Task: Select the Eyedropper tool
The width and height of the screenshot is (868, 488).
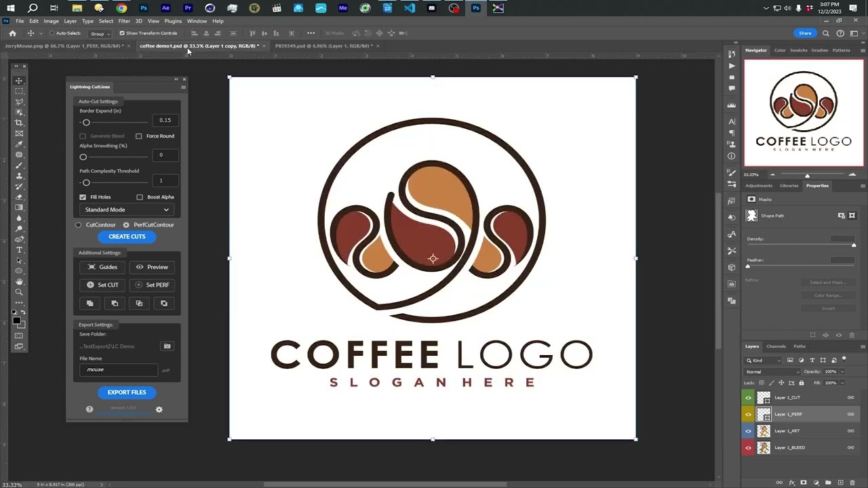Action: (19, 144)
